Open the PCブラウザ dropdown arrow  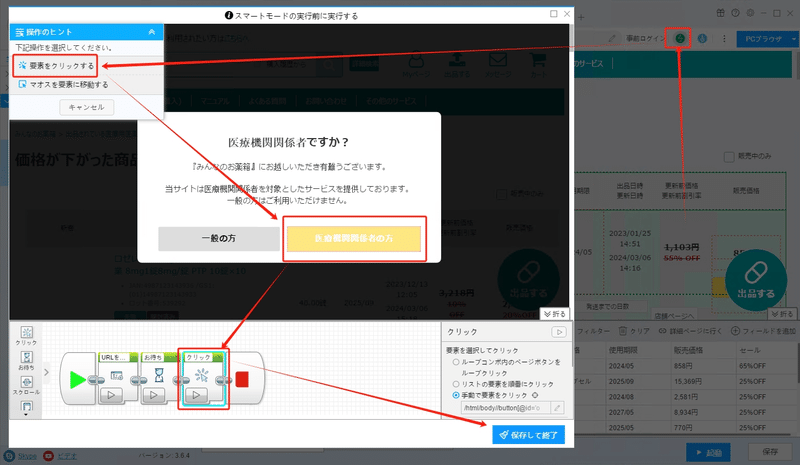click(x=794, y=39)
